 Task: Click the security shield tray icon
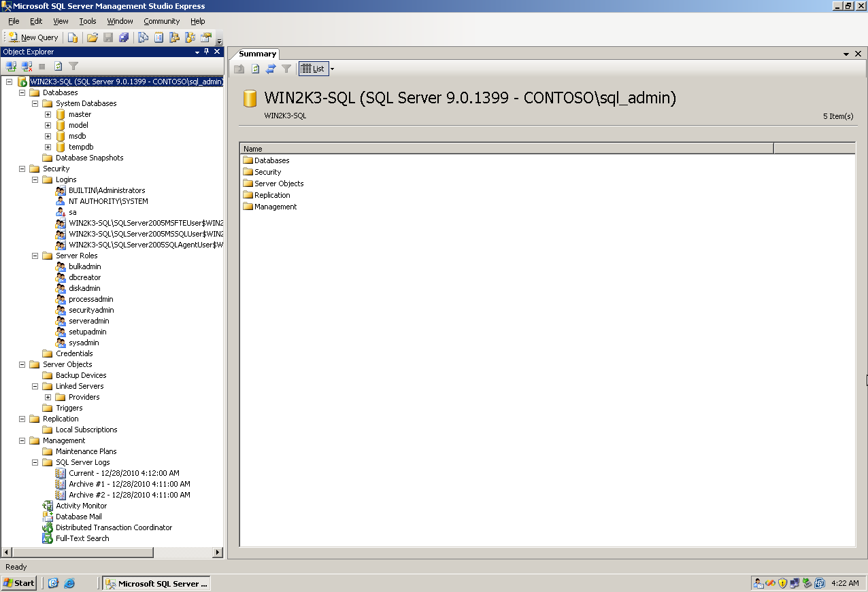coord(783,583)
